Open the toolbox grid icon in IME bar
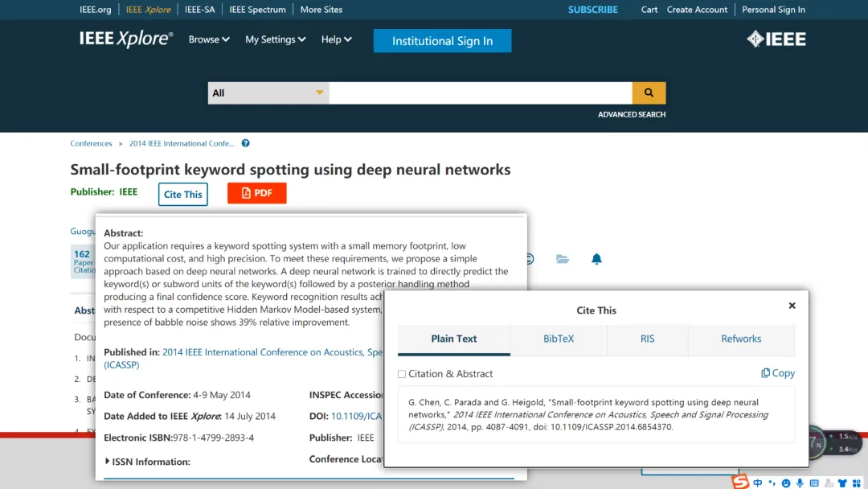The image size is (868, 489). (857, 483)
